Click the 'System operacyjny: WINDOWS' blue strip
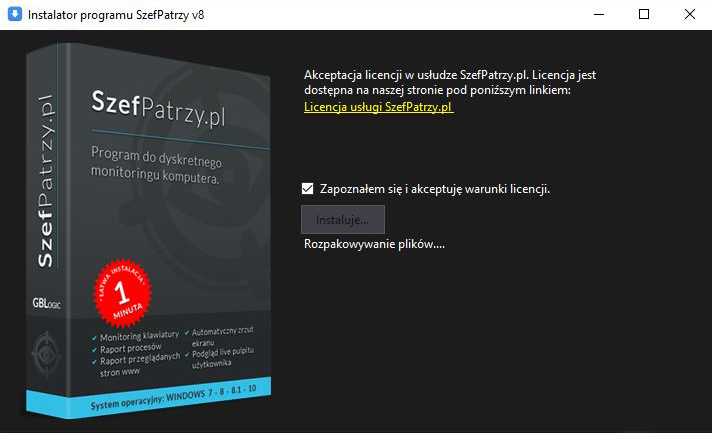This screenshot has width=712, height=433. click(x=148, y=399)
